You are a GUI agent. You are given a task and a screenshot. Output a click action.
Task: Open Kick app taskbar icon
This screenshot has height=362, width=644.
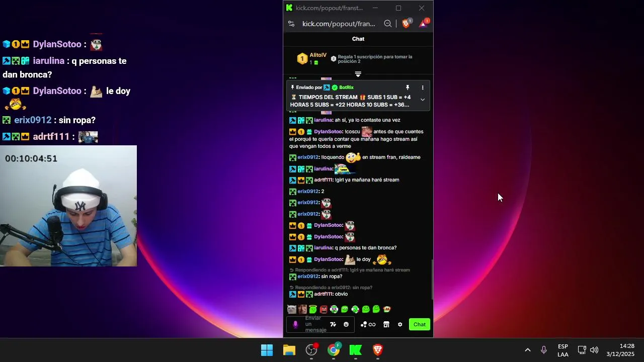[x=356, y=350]
